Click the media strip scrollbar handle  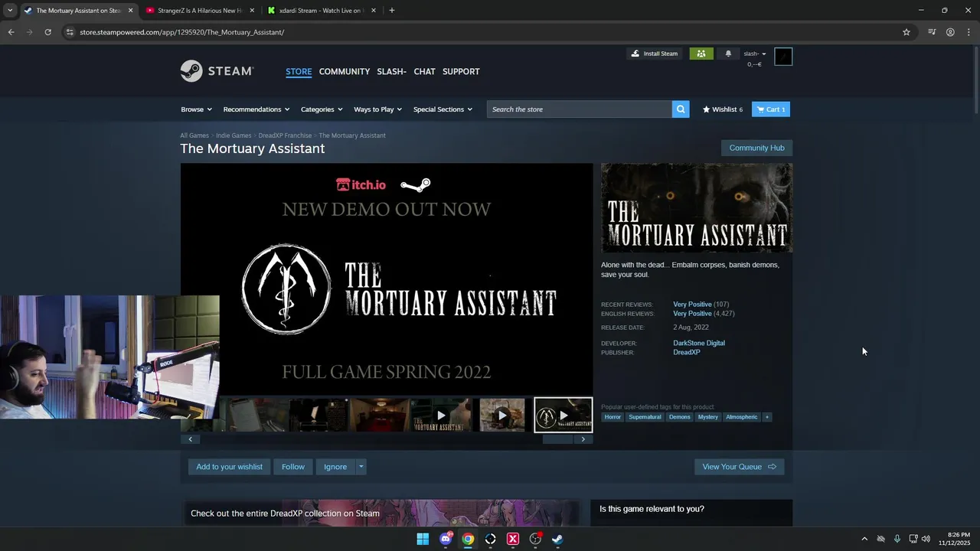[x=557, y=439]
